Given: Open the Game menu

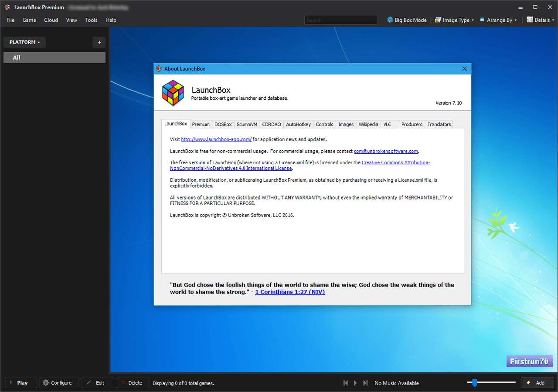Looking at the screenshot, I should (x=29, y=20).
